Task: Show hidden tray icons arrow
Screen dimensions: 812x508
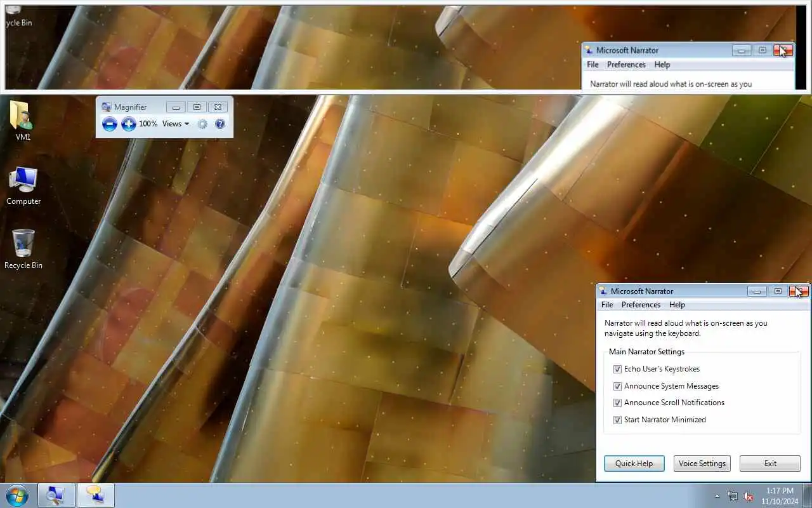Action: [717, 496]
